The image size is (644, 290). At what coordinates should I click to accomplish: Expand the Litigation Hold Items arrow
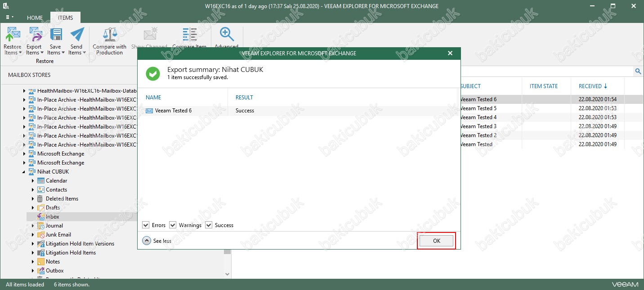pyautogui.click(x=33, y=253)
